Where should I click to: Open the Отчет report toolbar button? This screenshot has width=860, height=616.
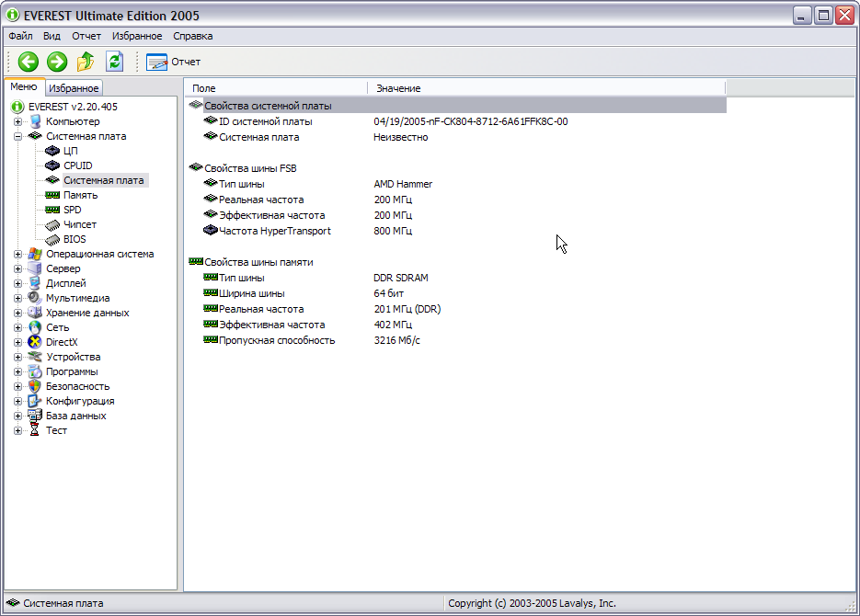[173, 62]
